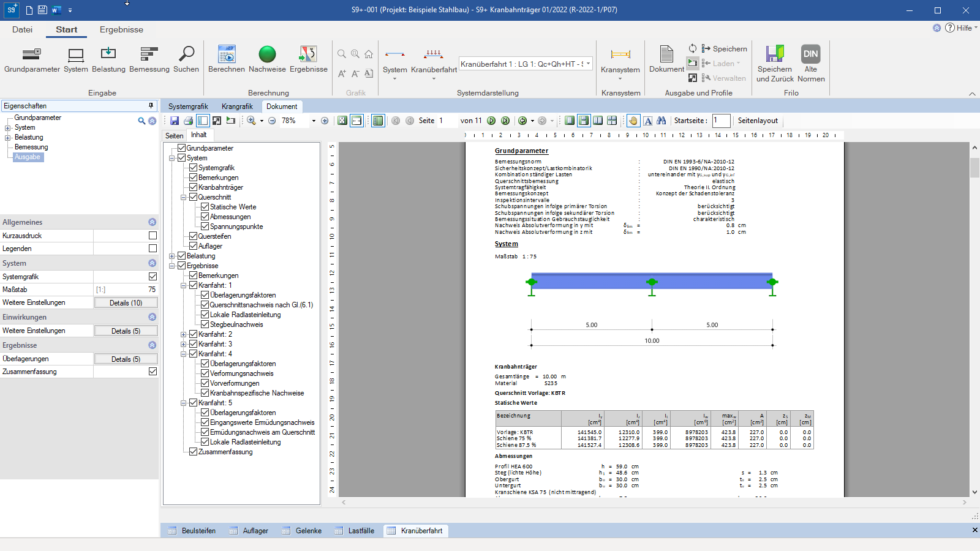The image size is (980, 551).
Task: Click Details (5) button for Einwirkungen
Action: (126, 331)
